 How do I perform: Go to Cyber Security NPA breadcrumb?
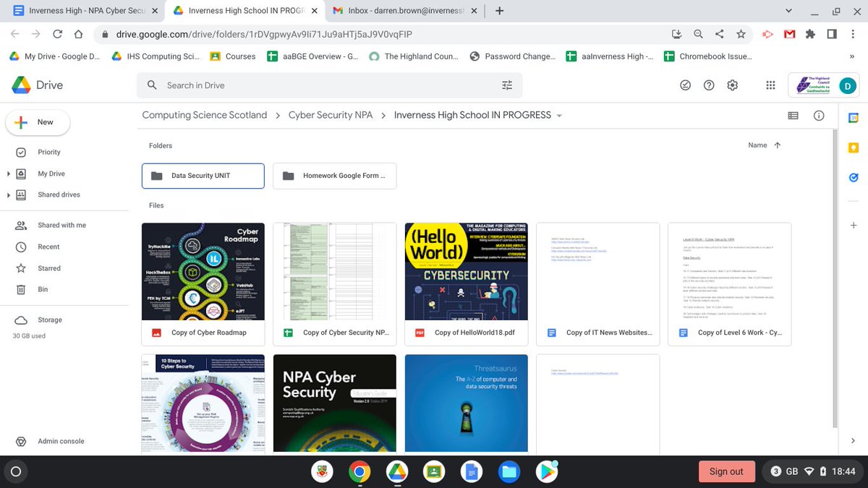pos(331,115)
